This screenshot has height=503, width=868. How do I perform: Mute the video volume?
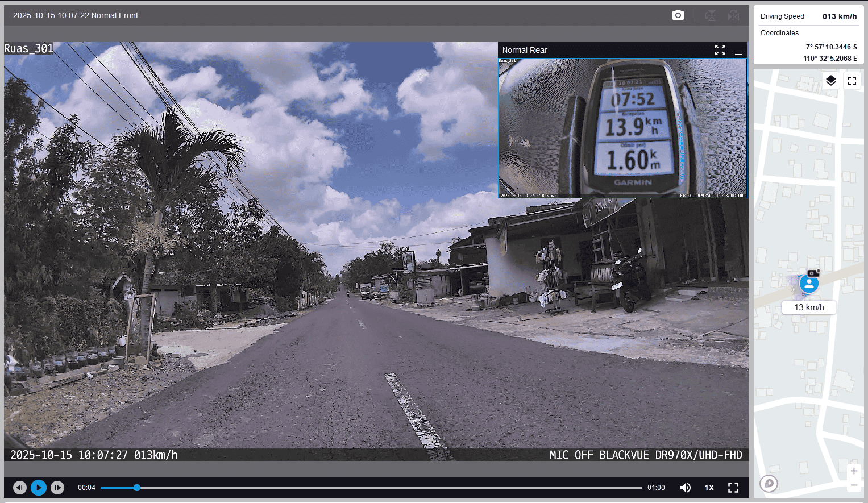[x=686, y=488]
